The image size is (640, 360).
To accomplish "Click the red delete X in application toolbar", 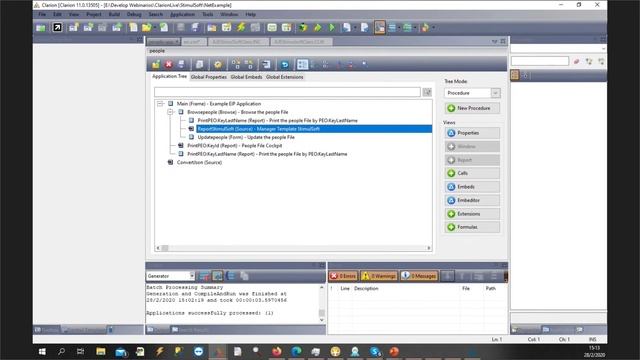I will click(169, 64).
